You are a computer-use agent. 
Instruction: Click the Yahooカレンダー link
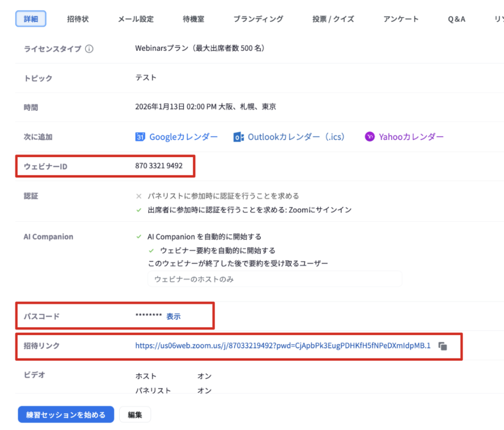(411, 137)
